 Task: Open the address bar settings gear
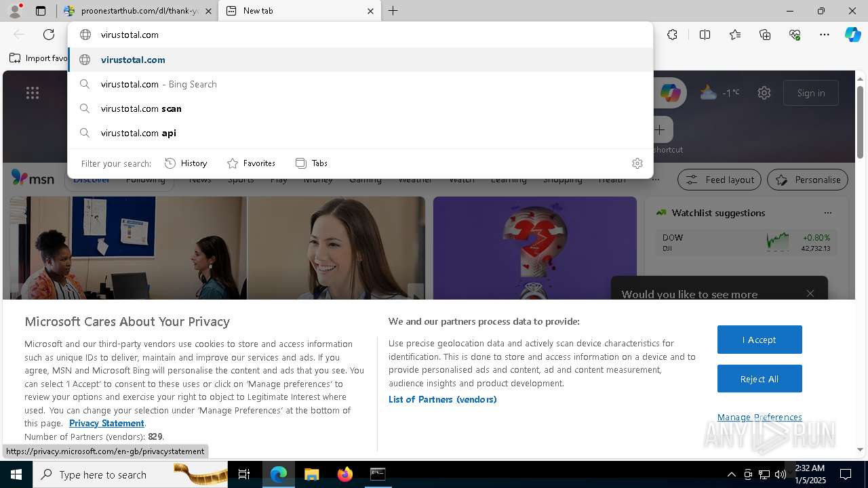tap(637, 163)
